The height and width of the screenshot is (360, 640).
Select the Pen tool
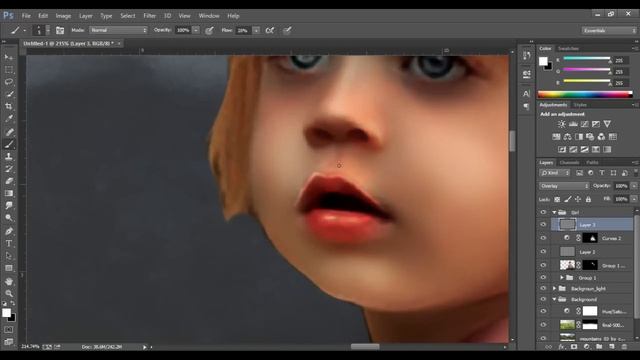[x=9, y=231]
